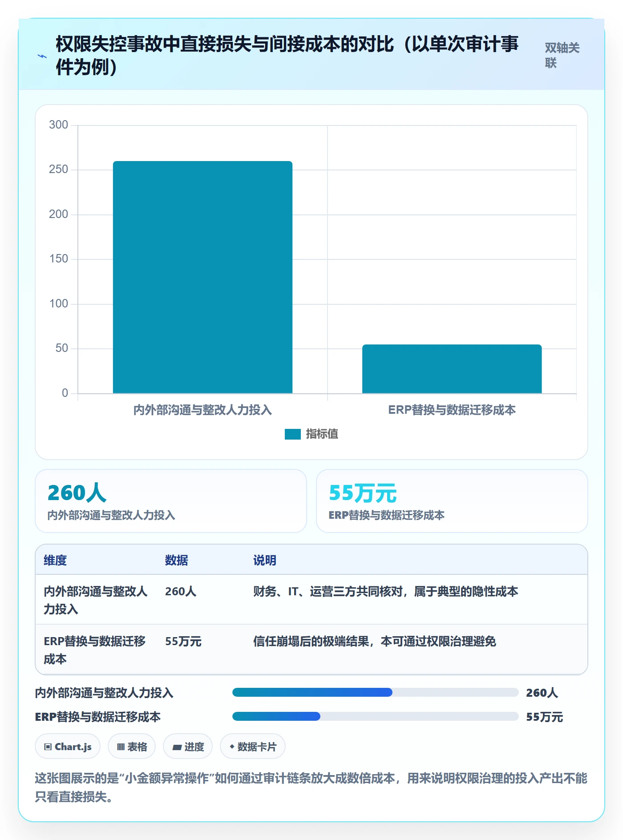Click the y-axis value 250

[58, 170]
